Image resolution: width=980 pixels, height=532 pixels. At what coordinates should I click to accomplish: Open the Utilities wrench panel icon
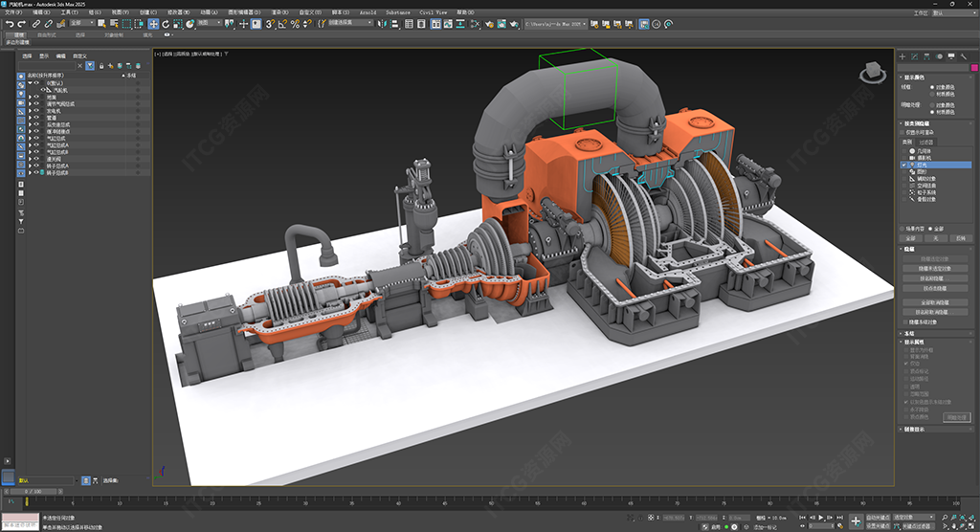click(x=965, y=57)
